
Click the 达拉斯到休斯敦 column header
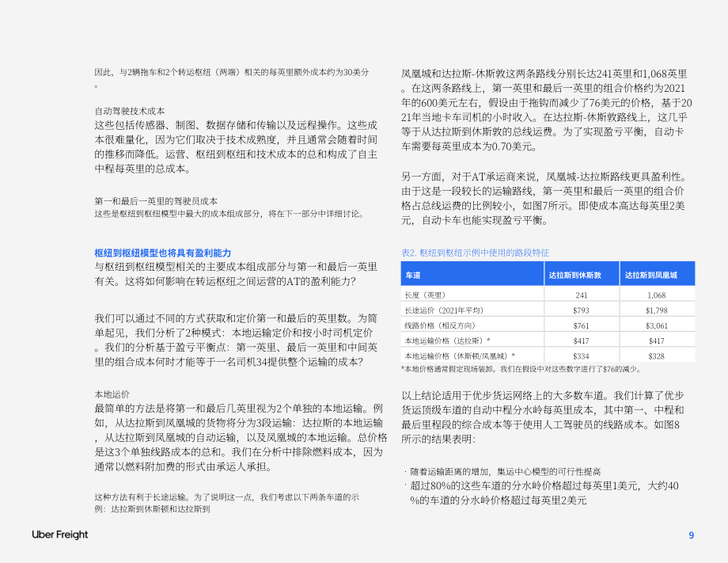tap(582, 274)
